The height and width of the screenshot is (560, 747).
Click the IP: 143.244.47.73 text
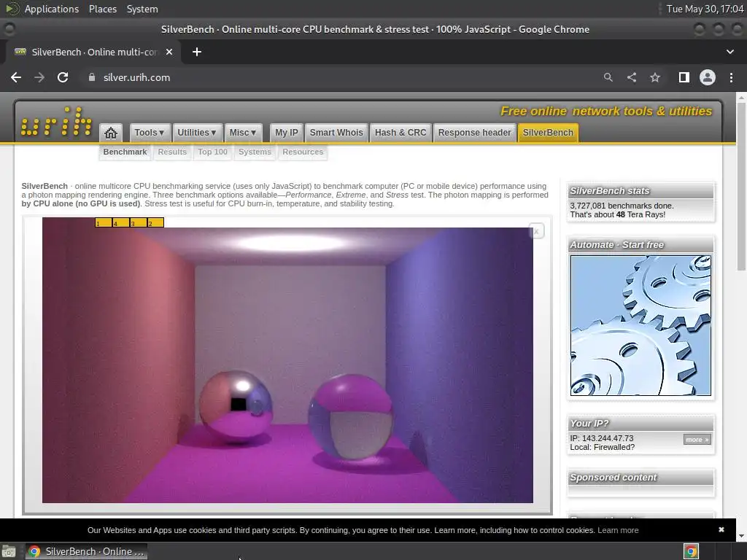602,438
